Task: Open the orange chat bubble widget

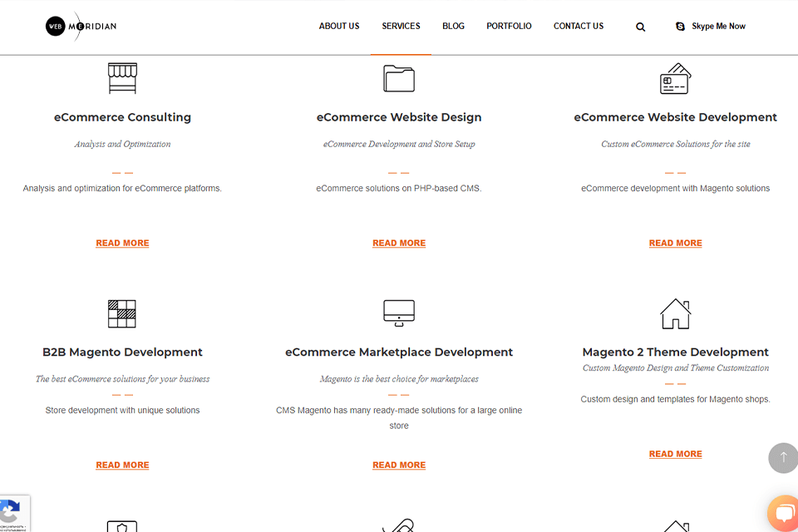Action: (x=784, y=513)
